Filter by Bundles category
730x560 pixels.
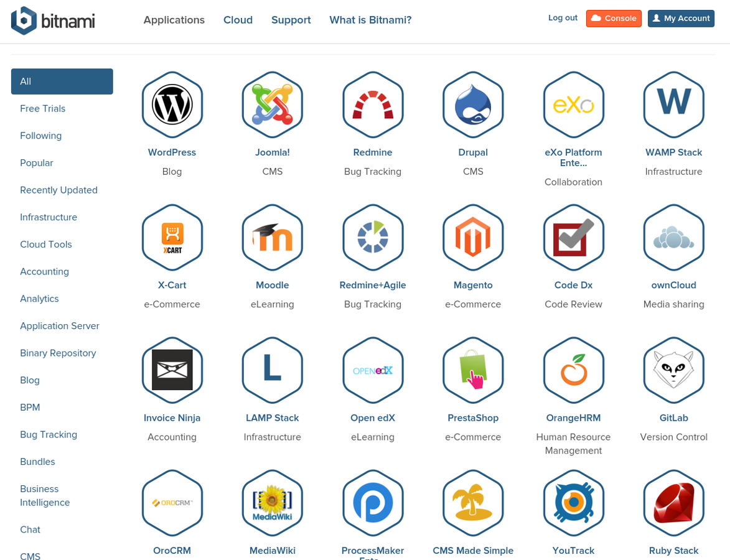pyautogui.click(x=38, y=461)
